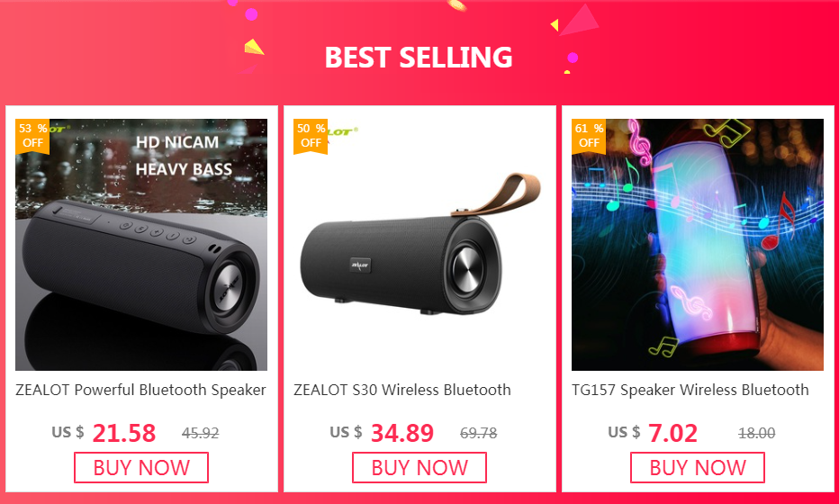
Task: Click the 50% OFF badge on ZEALOT S30
Action: [311, 137]
